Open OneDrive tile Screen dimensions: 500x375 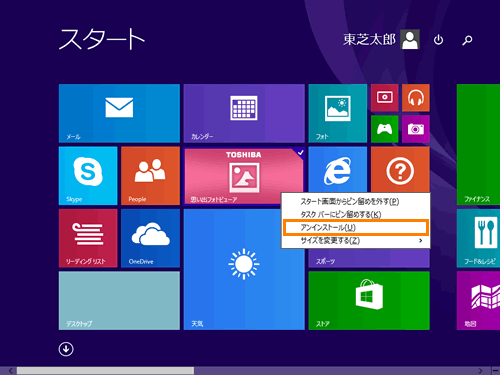click(x=150, y=238)
